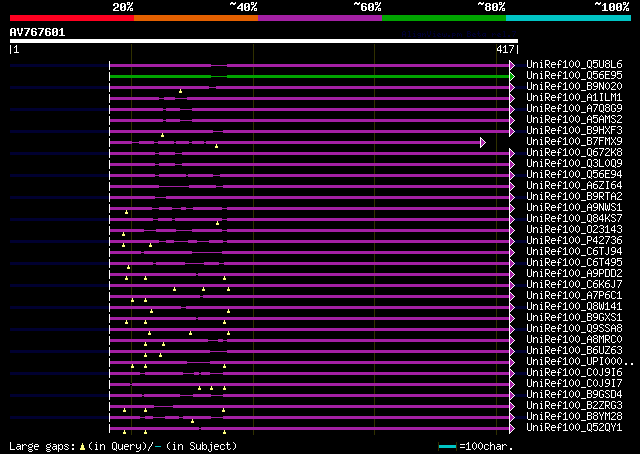
Task: Click the arrowhead ending the UniRef100_Q52QY1 row
Action: click(512, 429)
